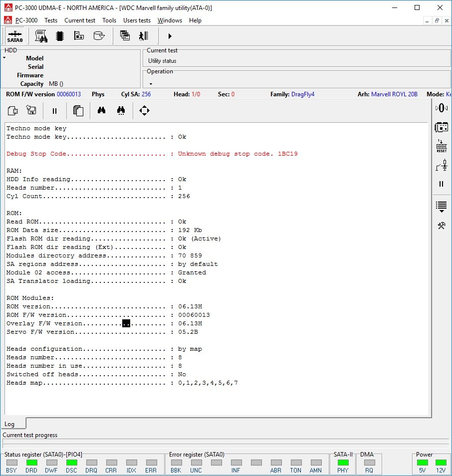Open the PC-3000 menu
Screen dimensions: 452x476
pos(26,20)
